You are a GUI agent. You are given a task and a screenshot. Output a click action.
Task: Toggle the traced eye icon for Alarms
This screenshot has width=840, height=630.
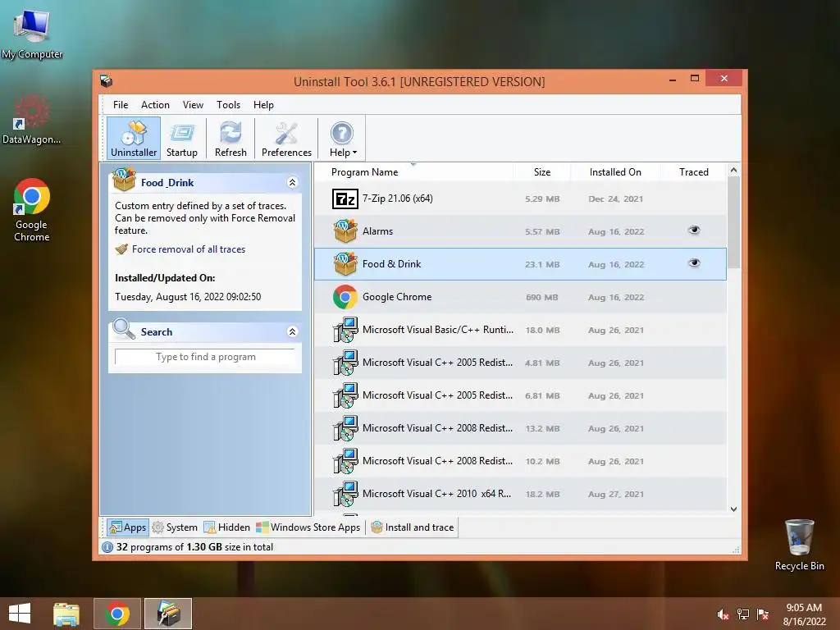click(694, 231)
